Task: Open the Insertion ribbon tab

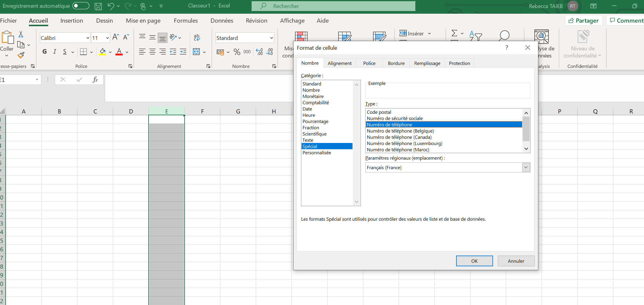Action: tap(72, 21)
